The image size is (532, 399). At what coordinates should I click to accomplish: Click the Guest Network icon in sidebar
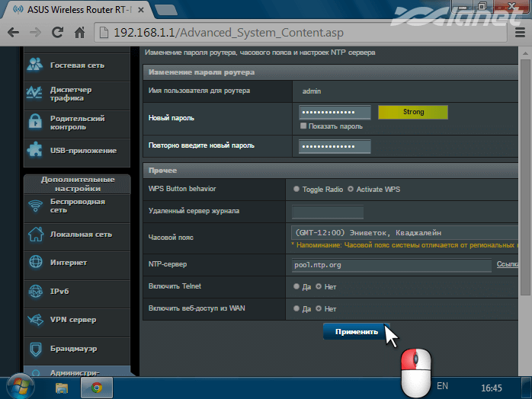[x=35, y=65]
